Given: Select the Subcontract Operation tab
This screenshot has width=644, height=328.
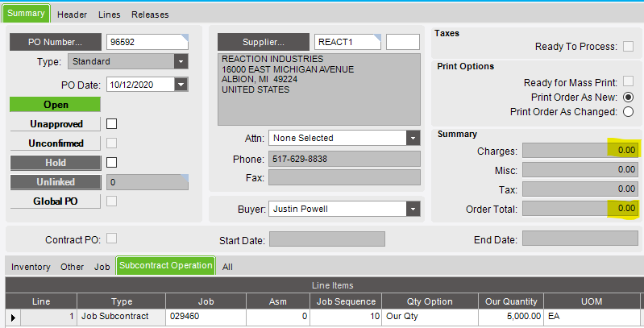Looking at the screenshot, I should pyautogui.click(x=166, y=266).
